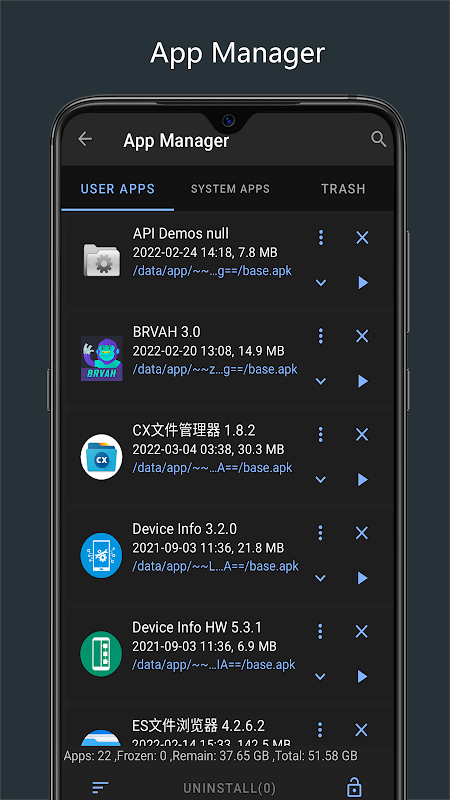Open more options for BRVAH 3.0

click(321, 336)
